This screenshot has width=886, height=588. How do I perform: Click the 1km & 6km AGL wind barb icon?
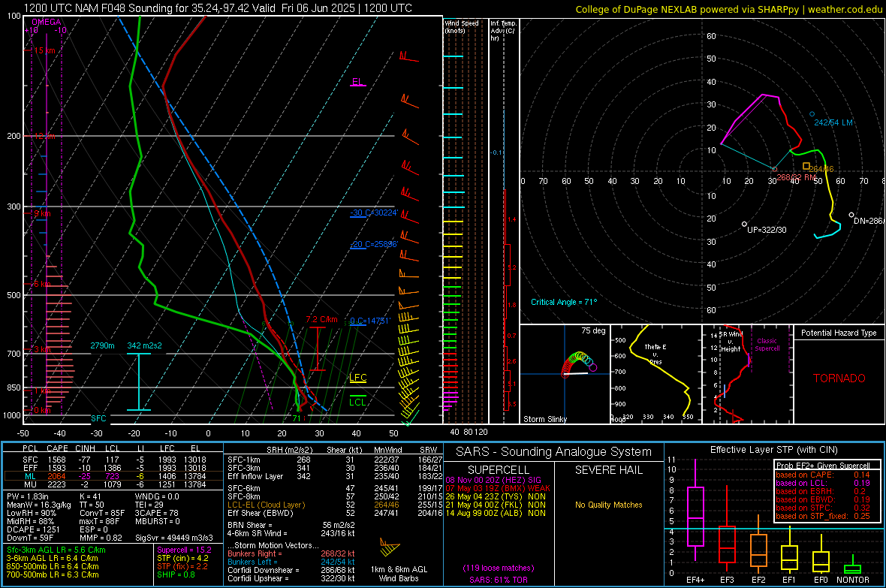tap(390, 547)
